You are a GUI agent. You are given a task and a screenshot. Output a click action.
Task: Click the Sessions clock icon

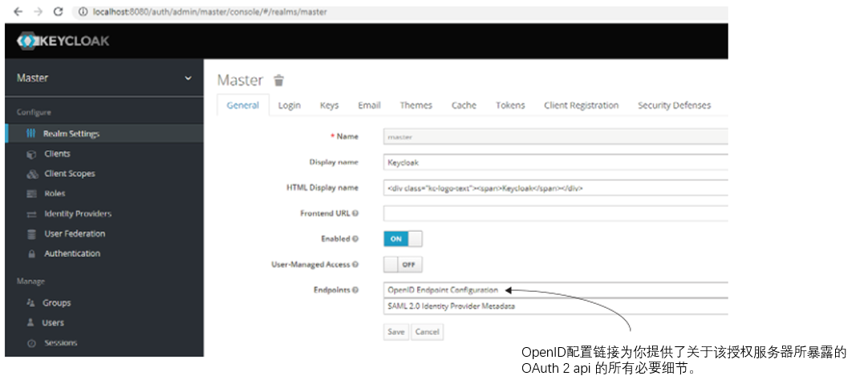pyautogui.click(x=31, y=344)
